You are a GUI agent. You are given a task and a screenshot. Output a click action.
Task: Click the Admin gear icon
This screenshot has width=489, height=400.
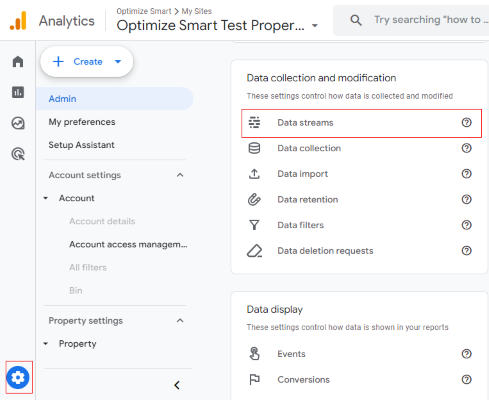[18, 377]
